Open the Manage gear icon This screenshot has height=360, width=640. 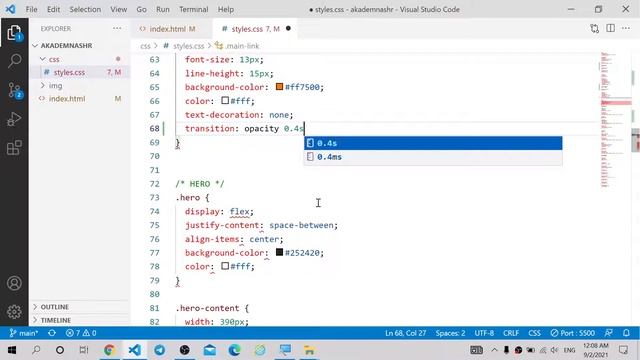pyautogui.click(x=14, y=311)
